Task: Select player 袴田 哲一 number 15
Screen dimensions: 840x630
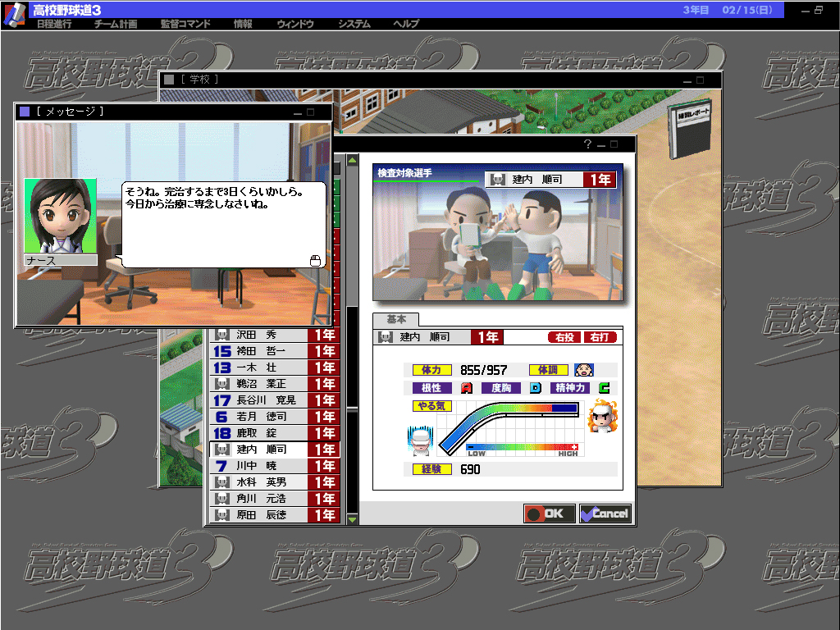Action: pos(274,351)
